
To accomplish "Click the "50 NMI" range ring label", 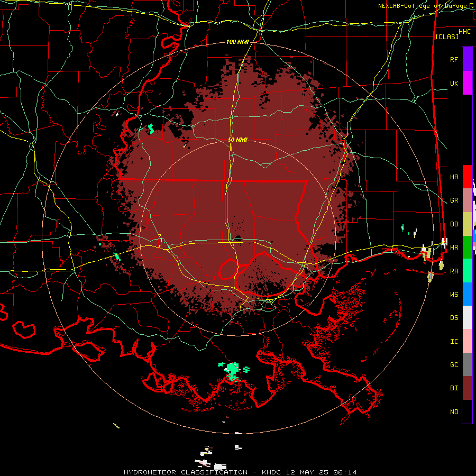I will coord(237,140).
